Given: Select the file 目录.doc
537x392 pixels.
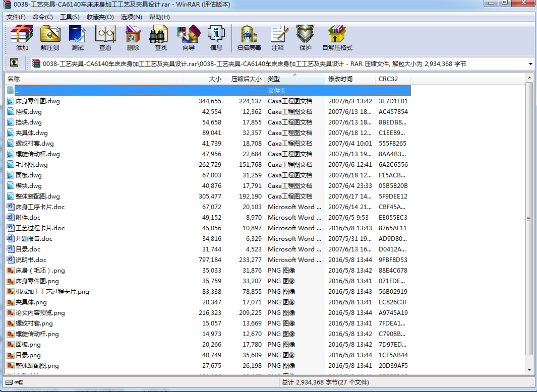Looking at the screenshot, I should coord(28,249).
